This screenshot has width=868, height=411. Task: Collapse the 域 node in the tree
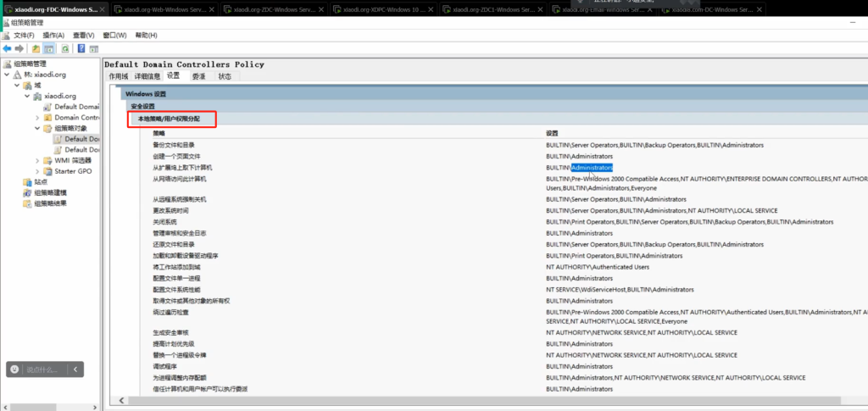[17, 86]
